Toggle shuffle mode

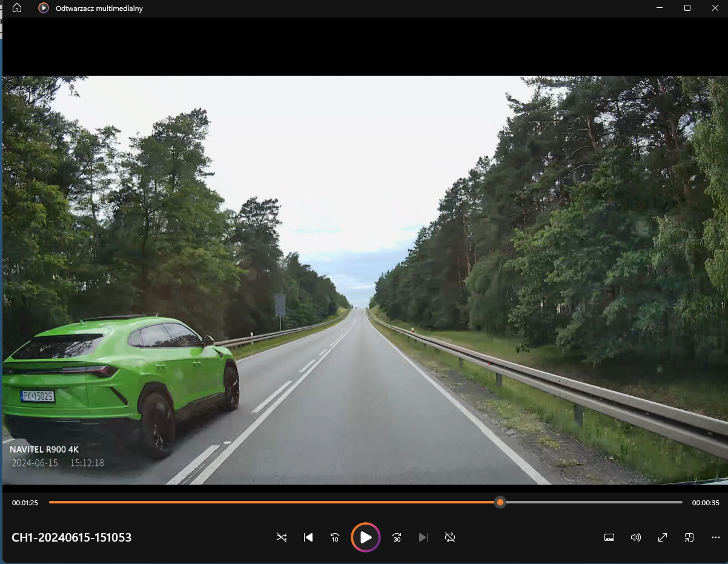[x=282, y=537]
